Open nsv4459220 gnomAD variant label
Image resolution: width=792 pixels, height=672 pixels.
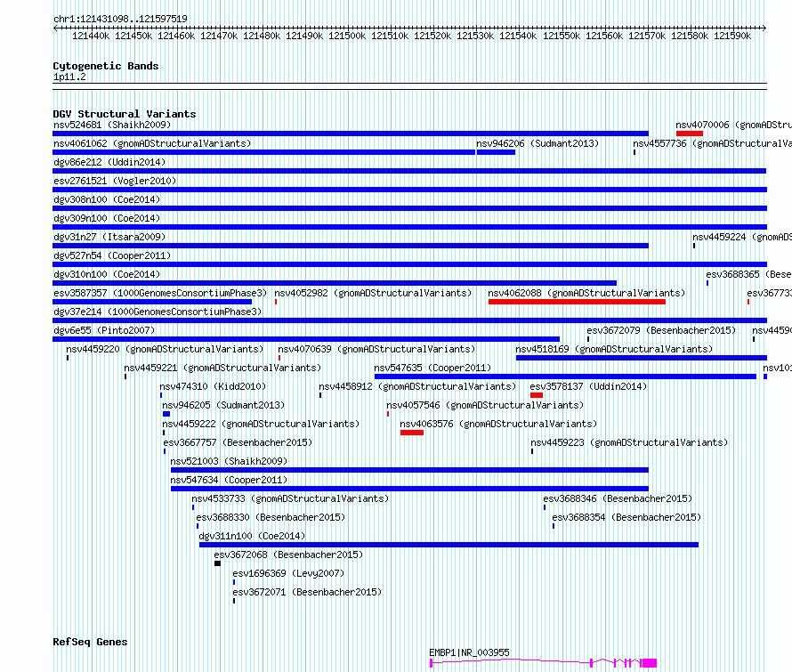[165, 349]
